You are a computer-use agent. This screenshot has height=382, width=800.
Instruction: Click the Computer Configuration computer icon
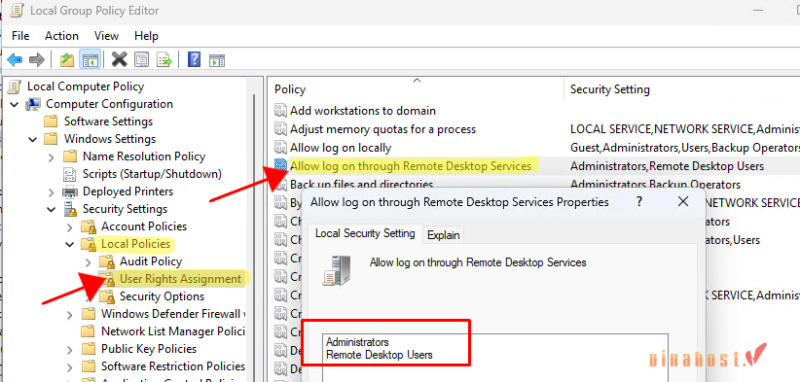coord(34,104)
